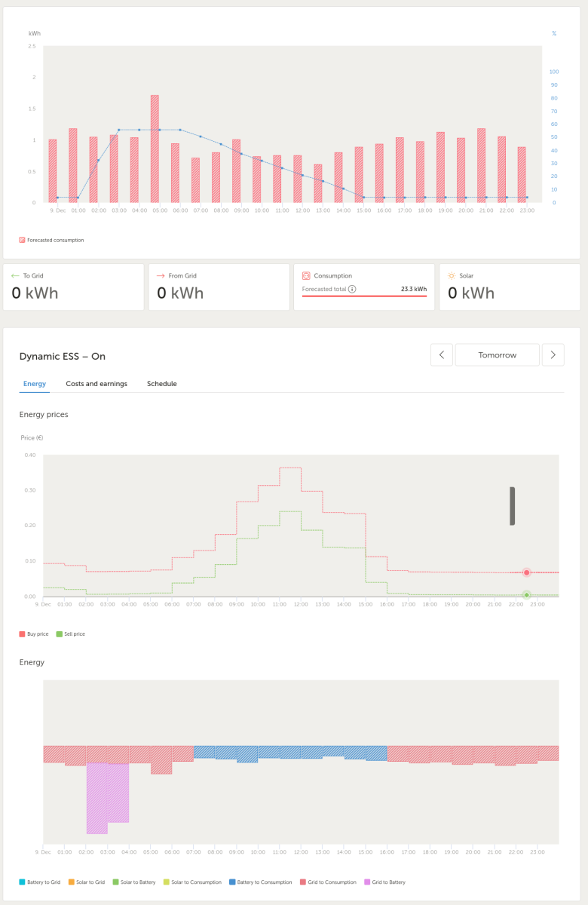Click the To Grid green arrow icon
Viewport: 588px width, 905px height.
pos(15,276)
